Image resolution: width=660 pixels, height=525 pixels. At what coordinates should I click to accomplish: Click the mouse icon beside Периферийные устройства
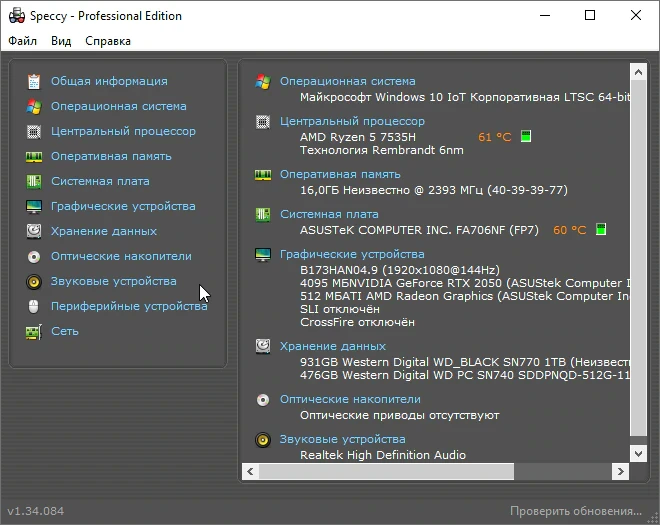[x=34, y=306]
